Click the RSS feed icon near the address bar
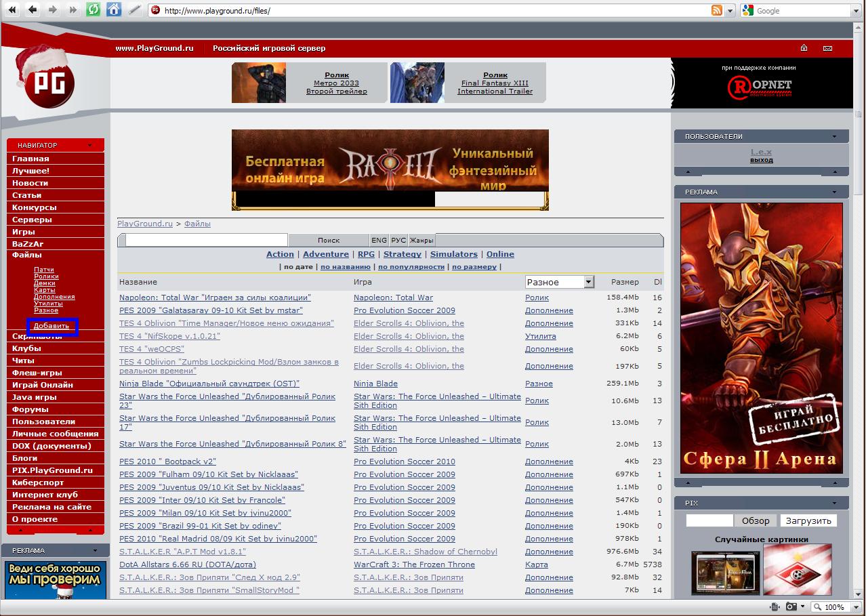The height and width of the screenshot is (616, 866). 718,10
